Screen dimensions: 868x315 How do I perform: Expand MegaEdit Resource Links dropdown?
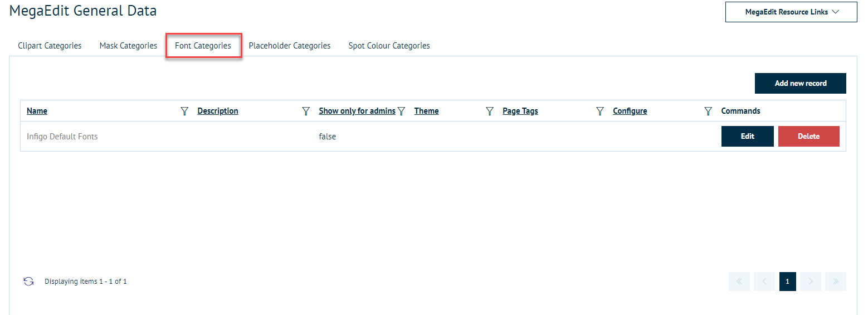pyautogui.click(x=791, y=12)
